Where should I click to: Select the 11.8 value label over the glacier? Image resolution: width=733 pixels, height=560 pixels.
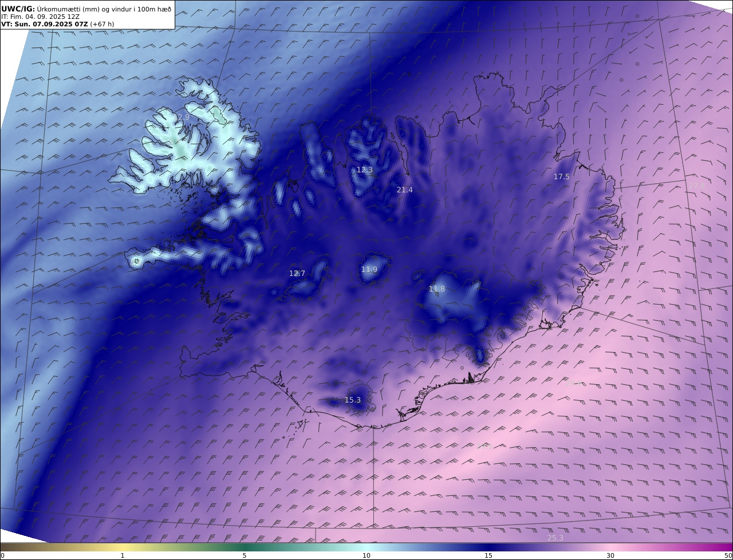click(436, 289)
